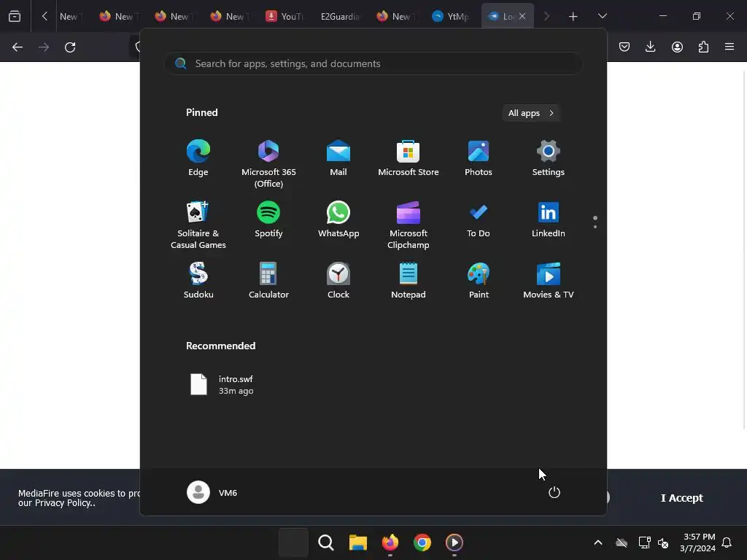Launch the Photos app

pyautogui.click(x=479, y=158)
